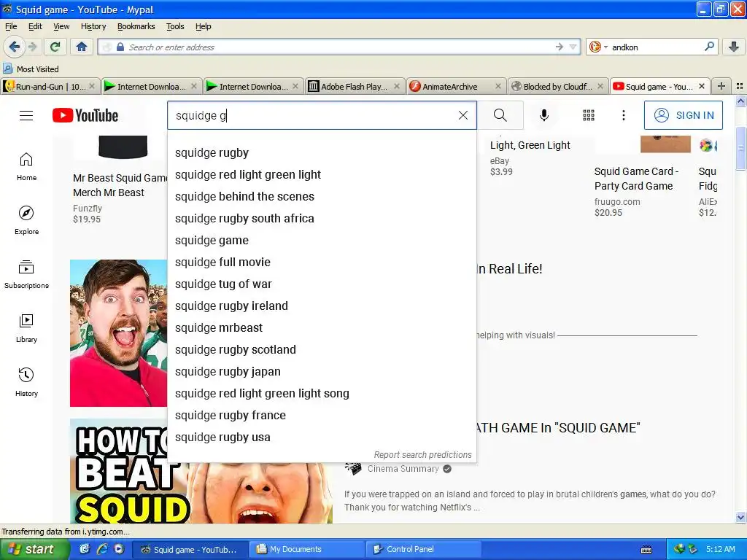Clear the YouTube search box text
This screenshot has width=747, height=560.
462,115
